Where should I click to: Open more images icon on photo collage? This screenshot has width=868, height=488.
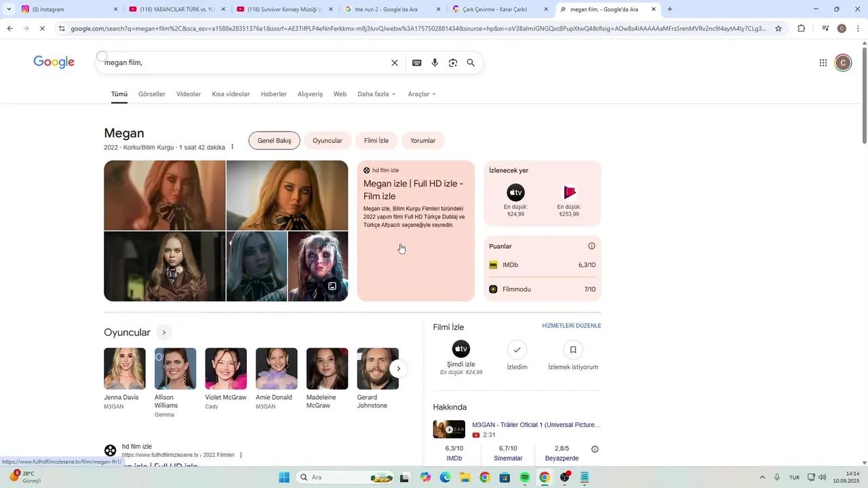point(332,286)
